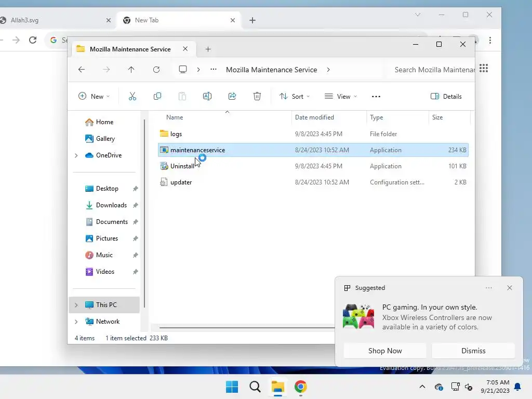This screenshot has width=532, height=399.
Task: Open the See more ellipsis in the toolbar
Action: tap(376, 97)
